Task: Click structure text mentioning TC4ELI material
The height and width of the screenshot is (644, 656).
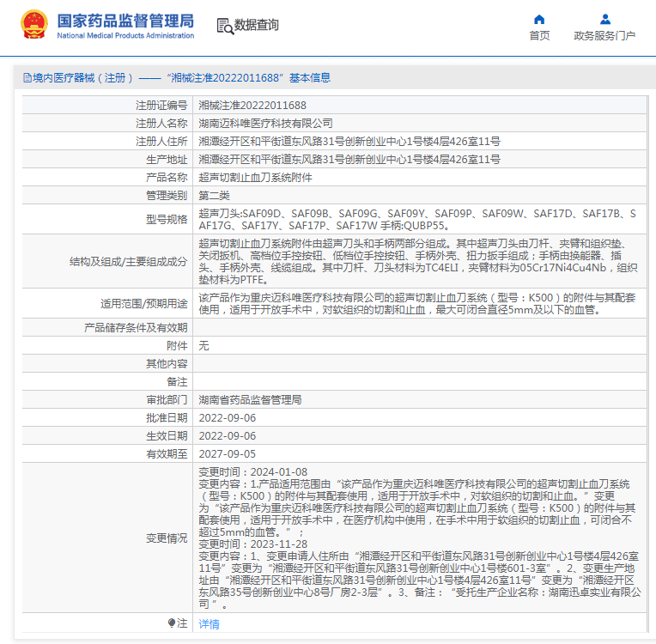Action: click(418, 262)
